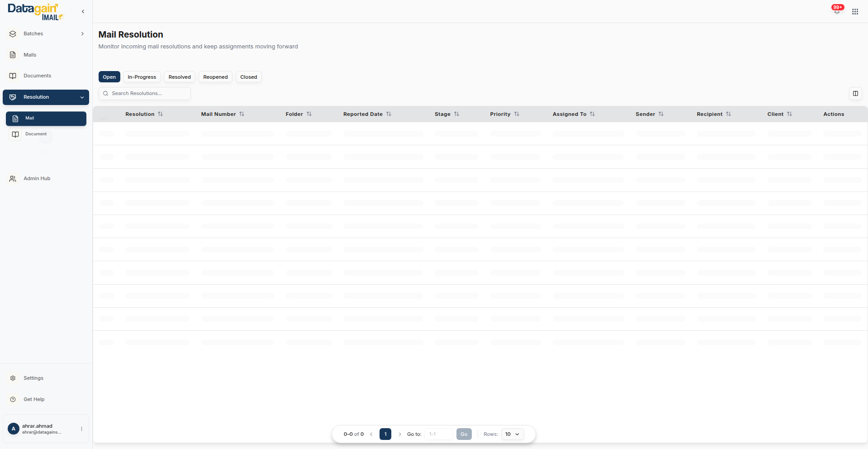Open user account options menu dots

click(81, 429)
